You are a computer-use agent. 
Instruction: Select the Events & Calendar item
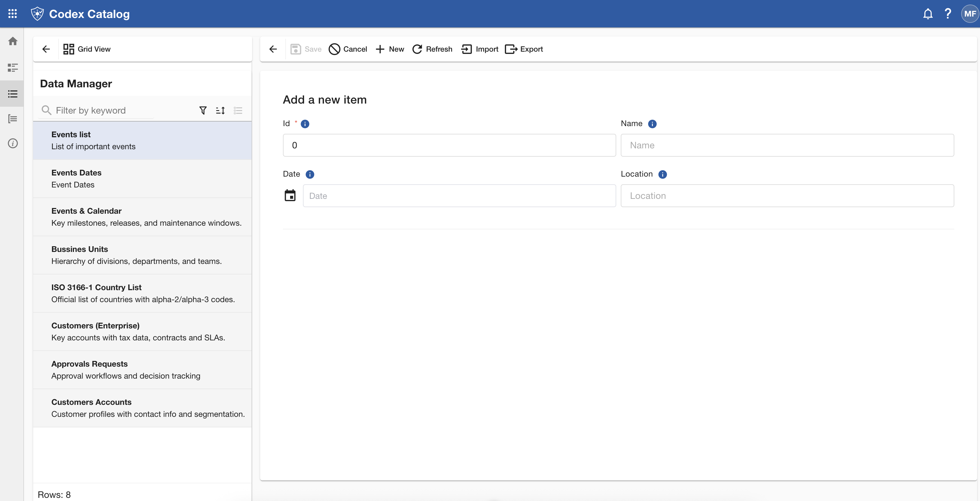(142, 217)
